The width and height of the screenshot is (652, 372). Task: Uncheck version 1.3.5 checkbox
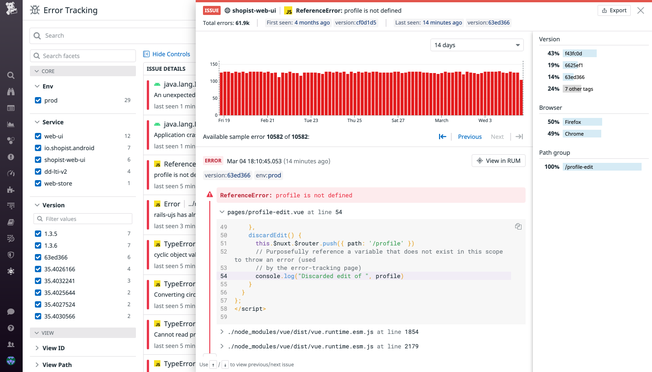point(38,234)
